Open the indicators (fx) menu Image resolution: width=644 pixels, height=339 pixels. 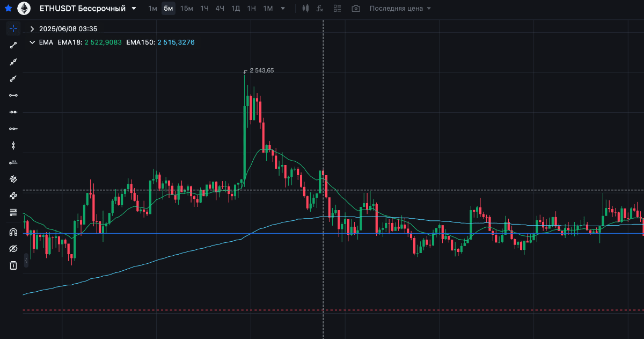[x=320, y=9]
